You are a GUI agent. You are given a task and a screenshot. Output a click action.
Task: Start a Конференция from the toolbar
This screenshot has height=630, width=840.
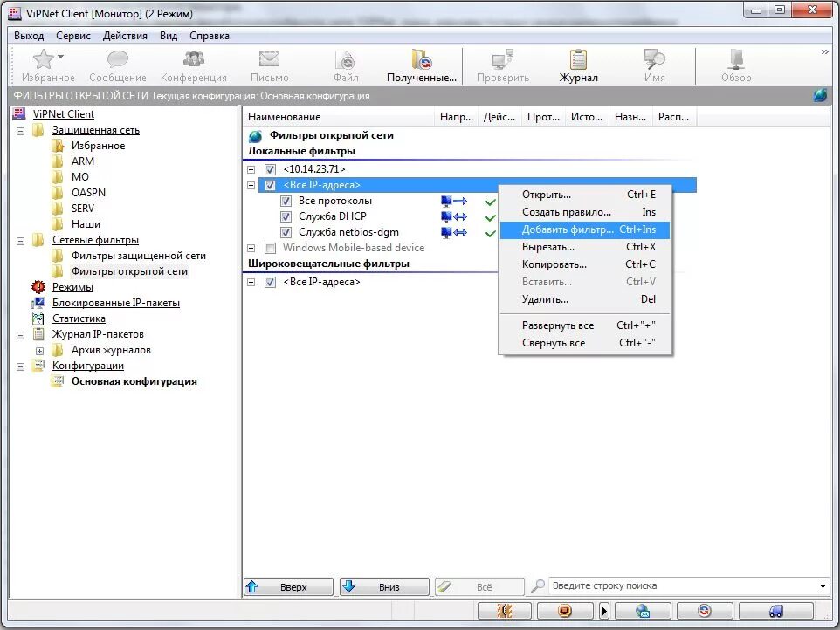193,58
